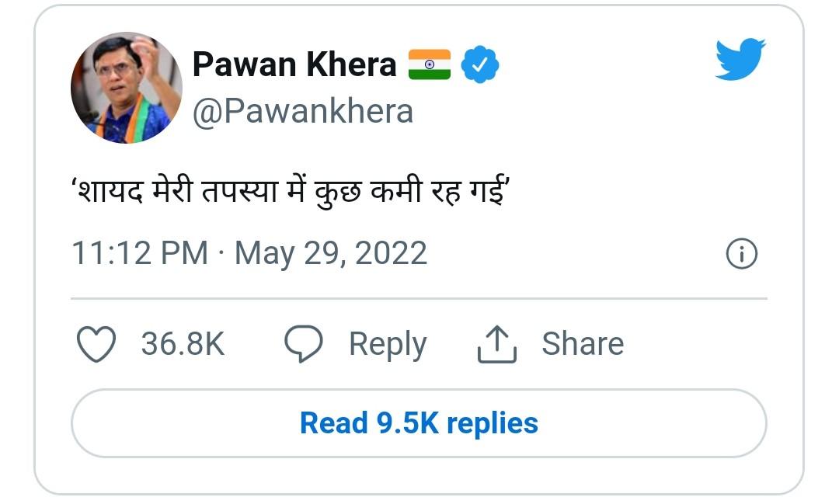Viewport: 839px width, 504px height.
Task: Click the 11:12 PM time text
Action: 140,254
